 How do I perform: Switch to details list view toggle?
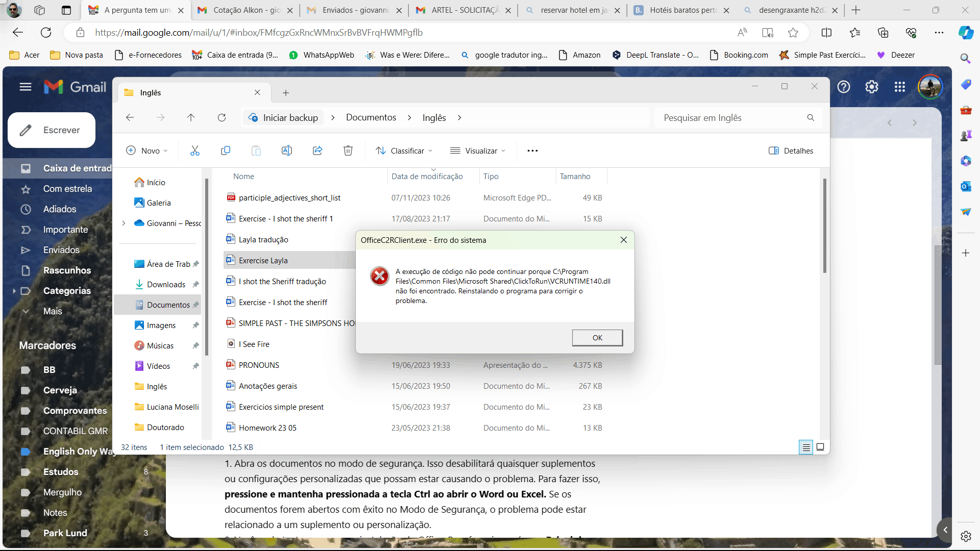click(x=806, y=447)
